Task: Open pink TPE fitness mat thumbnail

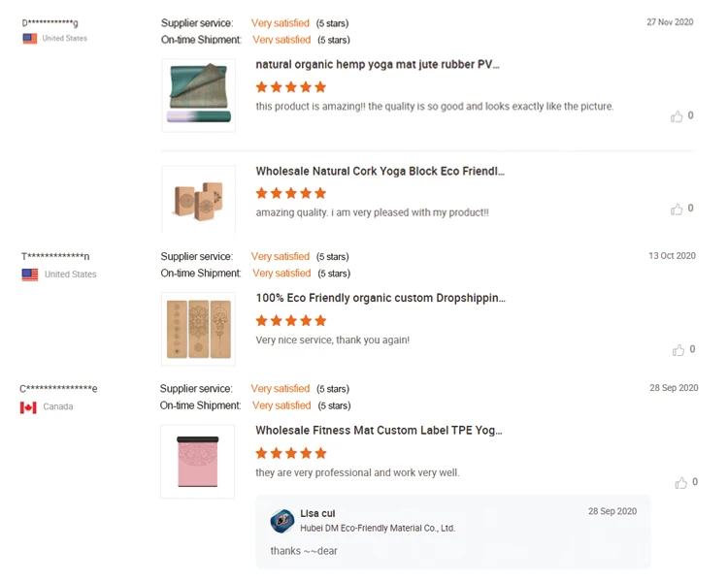Action: coord(198,462)
